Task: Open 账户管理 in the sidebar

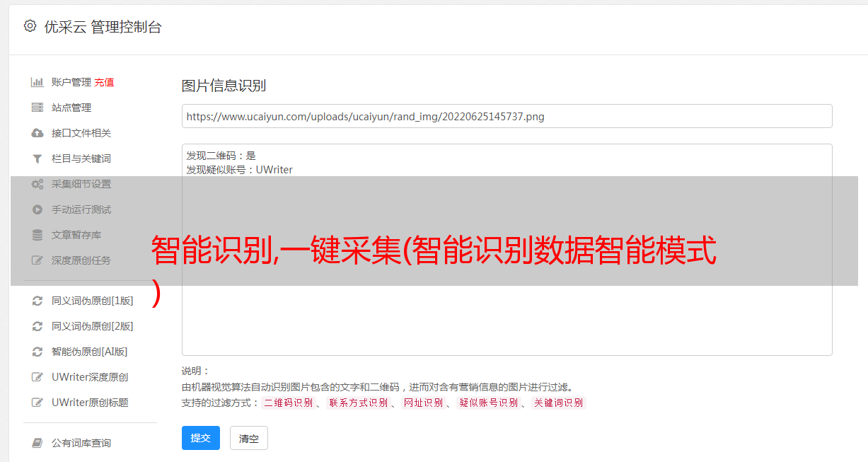Action: 71,82
